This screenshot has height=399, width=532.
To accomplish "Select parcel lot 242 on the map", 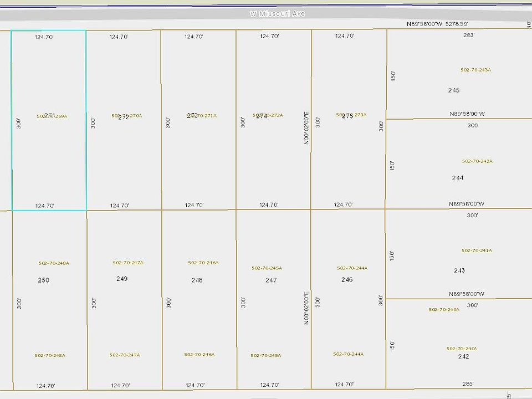I will [463, 356].
